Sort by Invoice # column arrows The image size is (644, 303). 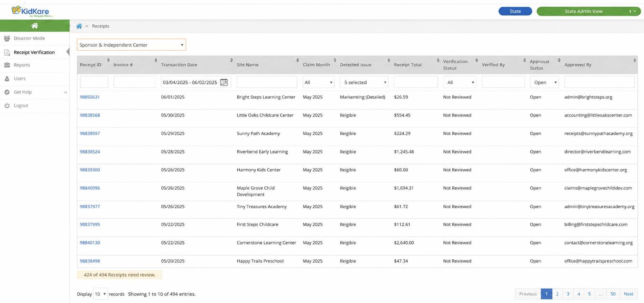(156, 60)
